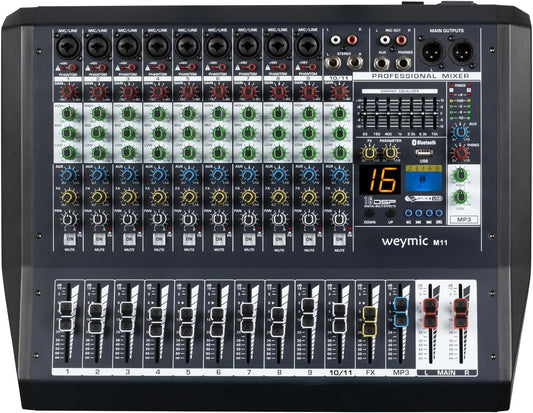
Task: Tap the orange DSP display showing 16
Action: point(380,179)
